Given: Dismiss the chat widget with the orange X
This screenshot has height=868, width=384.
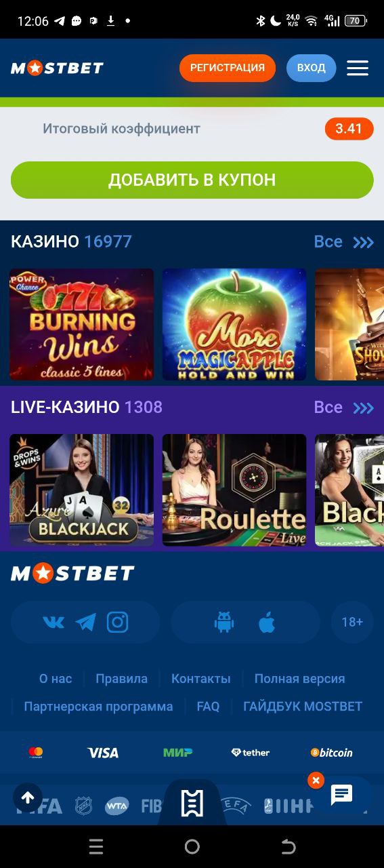Looking at the screenshot, I should [x=316, y=781].
